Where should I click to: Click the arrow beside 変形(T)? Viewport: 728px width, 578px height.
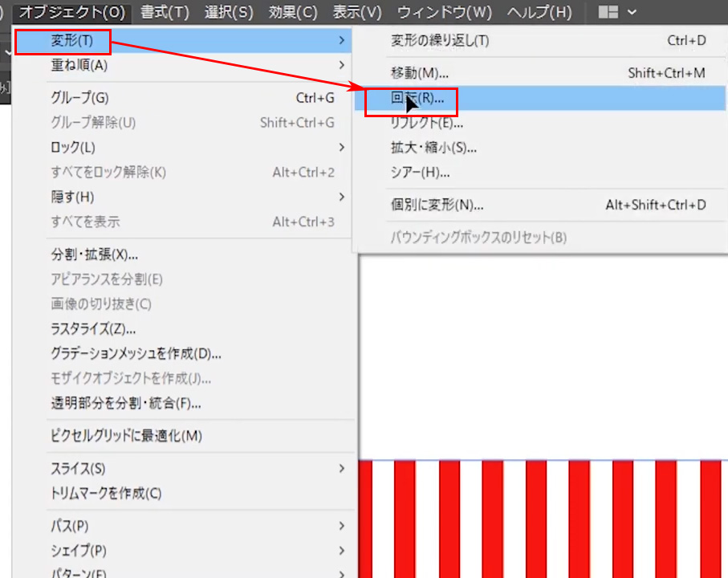tap(342, 40)
